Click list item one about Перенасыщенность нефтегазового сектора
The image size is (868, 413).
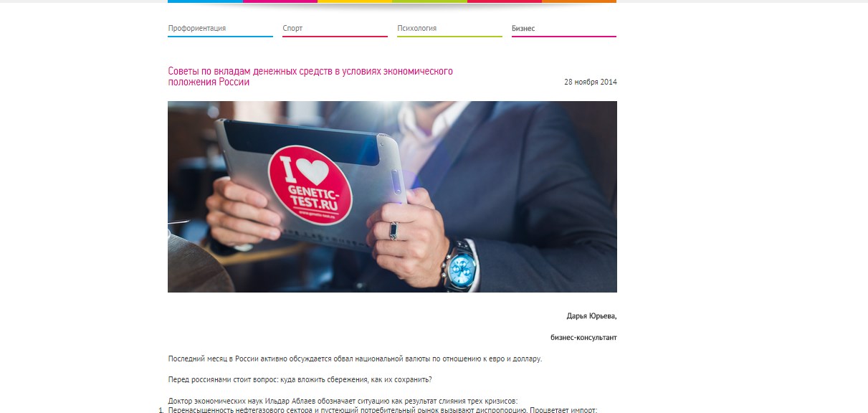pos(383,409)
